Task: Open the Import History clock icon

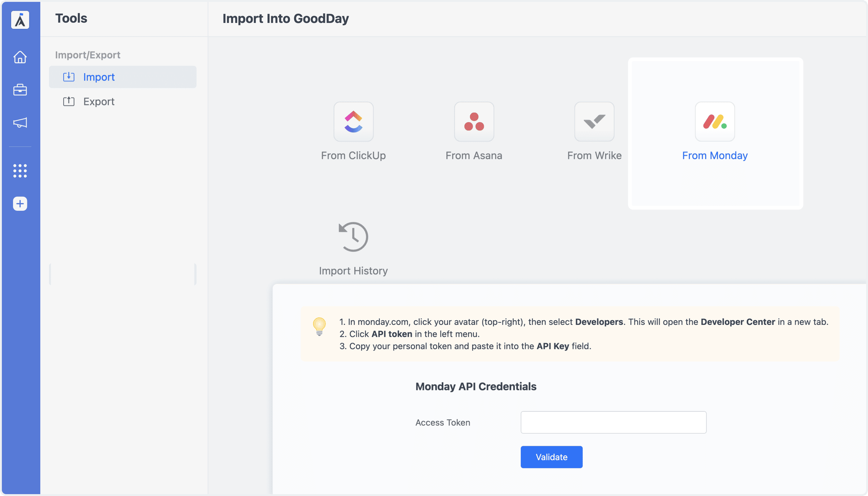Action: [x=353, y=237]
